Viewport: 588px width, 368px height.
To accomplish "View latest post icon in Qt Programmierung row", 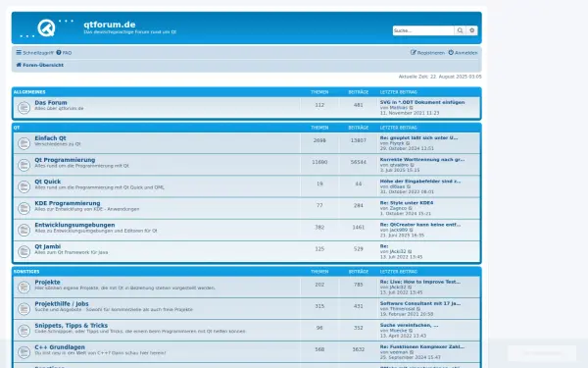I will [413, 165].
